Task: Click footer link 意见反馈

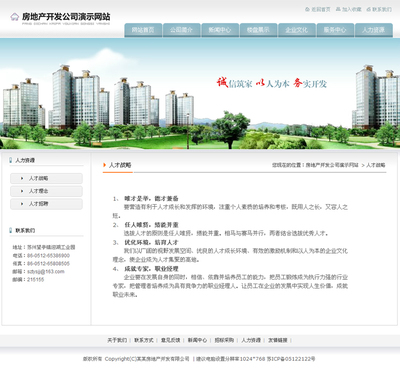Action: 171,340
